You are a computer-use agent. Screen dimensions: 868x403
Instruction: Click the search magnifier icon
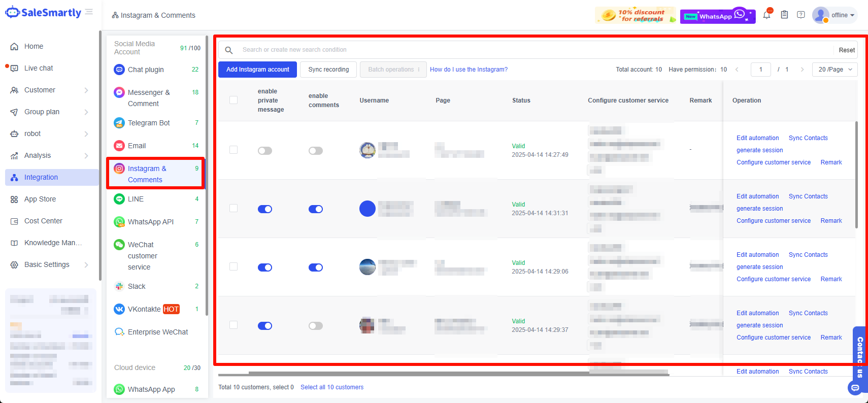pyautogui.click(x=229, y=50)
